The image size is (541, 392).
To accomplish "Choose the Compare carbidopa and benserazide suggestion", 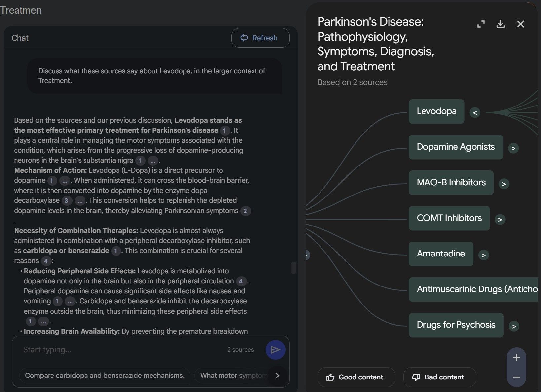I will pyautogui.click(x=105, y=376).
